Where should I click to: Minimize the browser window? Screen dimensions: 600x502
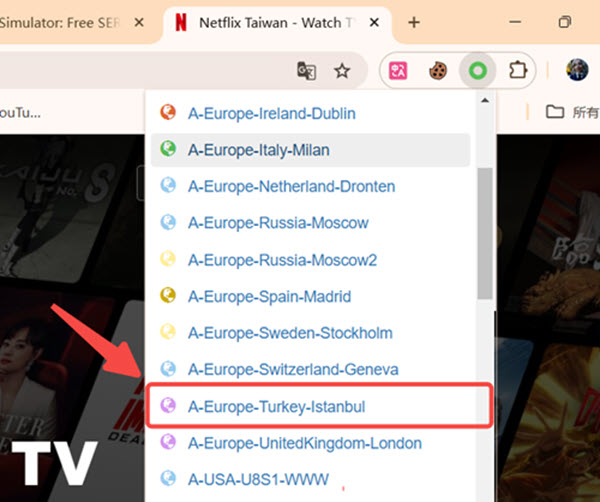tap(515, 22)
